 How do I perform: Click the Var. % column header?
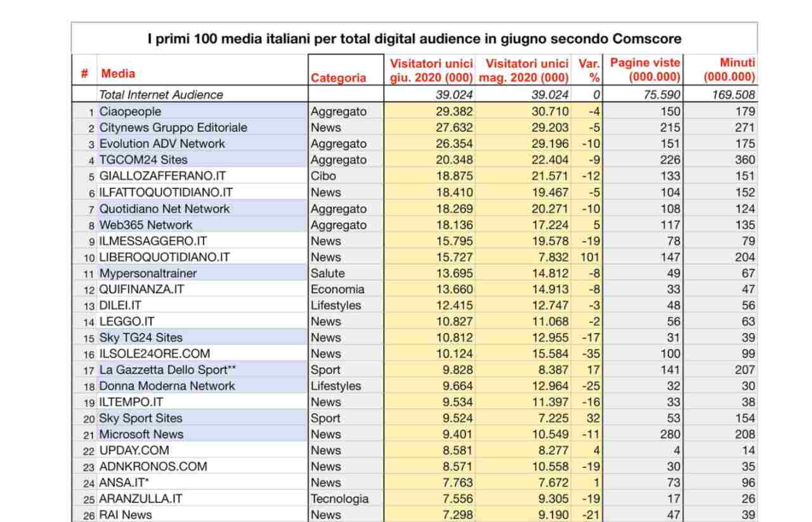click(x=589, y=70)
